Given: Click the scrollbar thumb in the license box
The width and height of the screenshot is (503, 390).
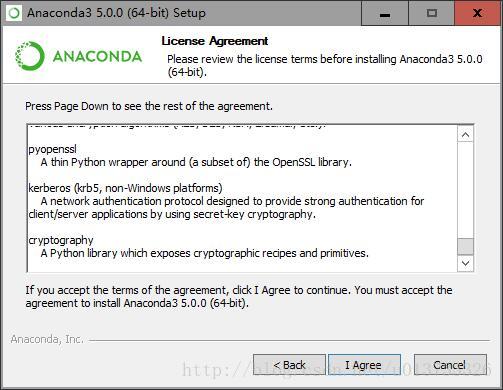Looking at the screenshot, I should tap(466, 247).
